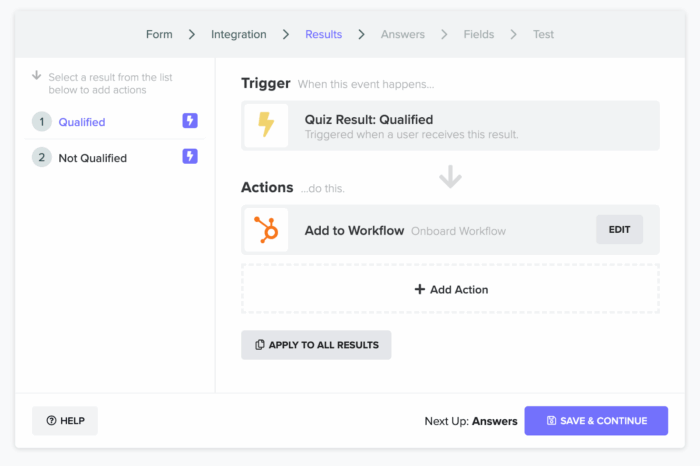Image resolution: width=700 pixels, height=466 pixels.
Task: Click the lightning icon beside Not Qualified
Action: (x=190, y=157)
